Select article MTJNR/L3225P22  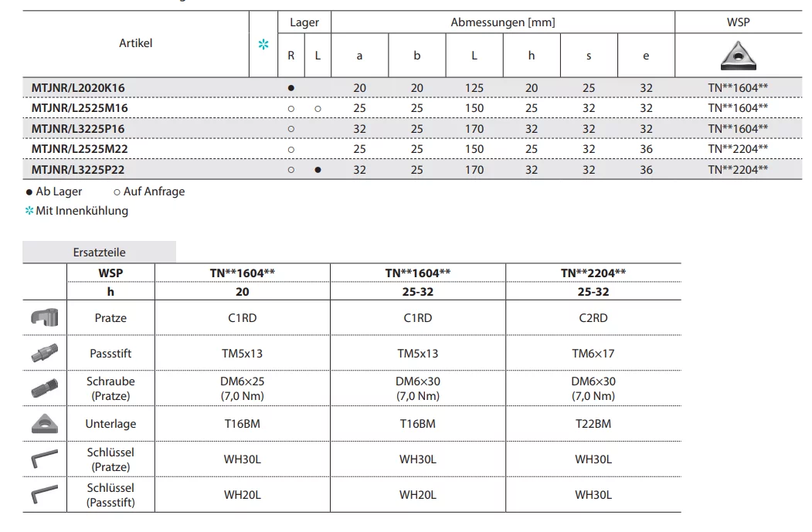click(78, 170)
